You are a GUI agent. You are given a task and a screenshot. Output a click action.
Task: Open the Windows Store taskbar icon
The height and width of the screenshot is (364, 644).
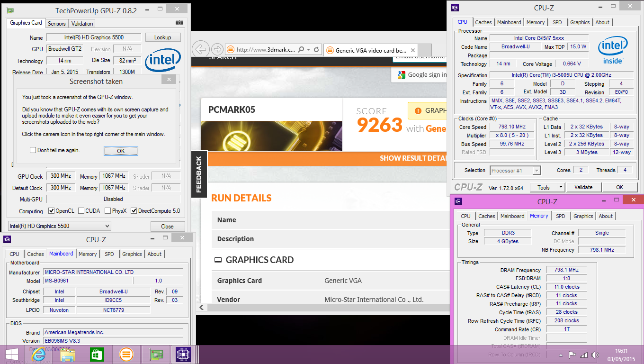click(x=97, y=355)
